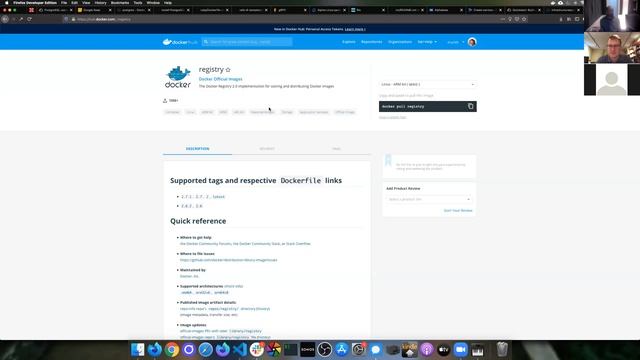Open the Repositories link in navbar
Image resolution: width=640 pixels, height=360 pixels.
tap(371, 42)
